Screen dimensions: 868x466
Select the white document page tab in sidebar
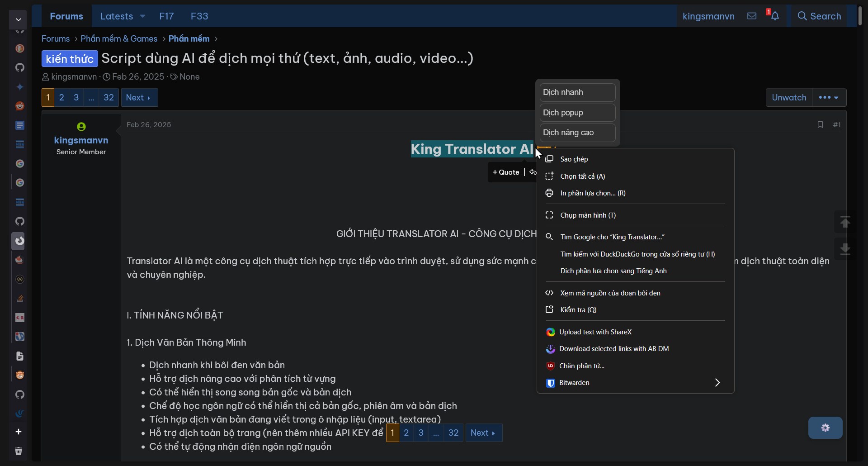(20, 356)
